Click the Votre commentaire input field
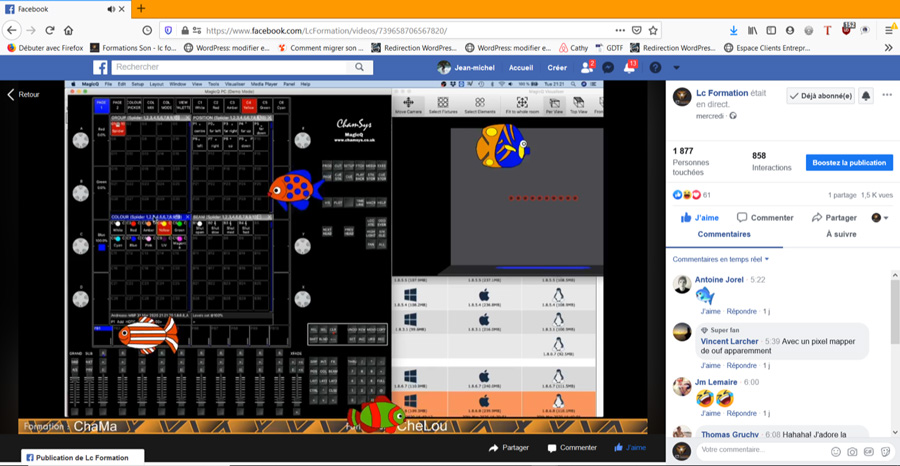Image resolution: width=900 pixels, height=466 pixels. pos(761,450)
